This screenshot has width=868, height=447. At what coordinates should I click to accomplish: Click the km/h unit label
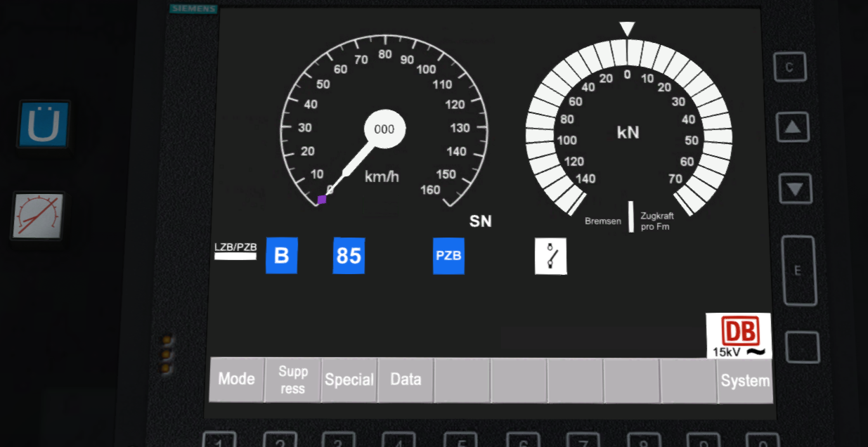pos(382,176)
